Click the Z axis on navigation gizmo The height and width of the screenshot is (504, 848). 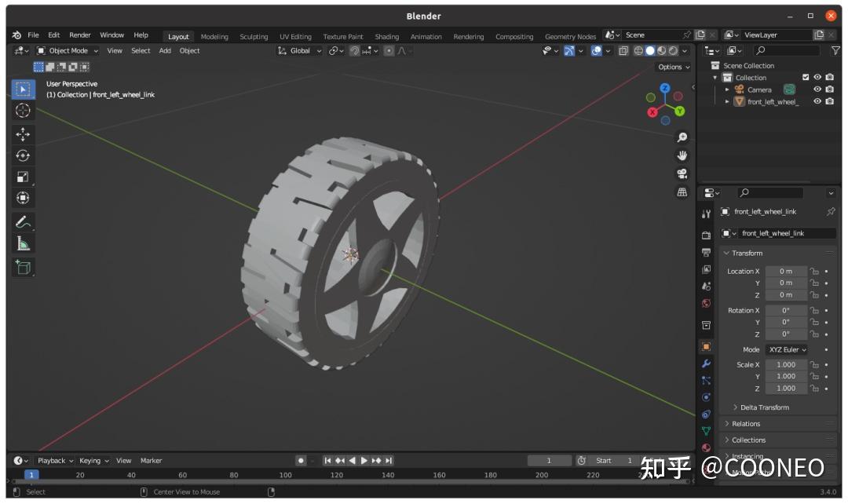click(x=665, y=88)
